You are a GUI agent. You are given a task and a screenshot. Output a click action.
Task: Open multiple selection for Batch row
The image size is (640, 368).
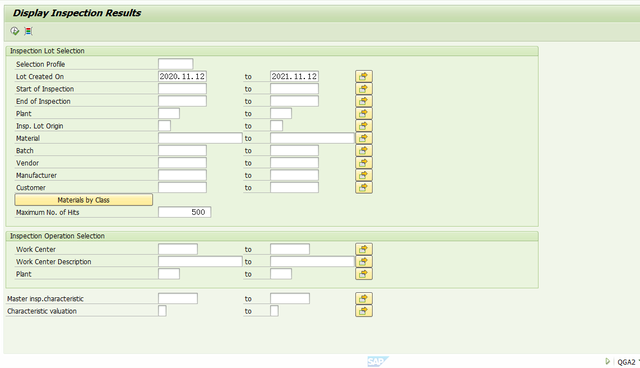click(x=364, y=151)
